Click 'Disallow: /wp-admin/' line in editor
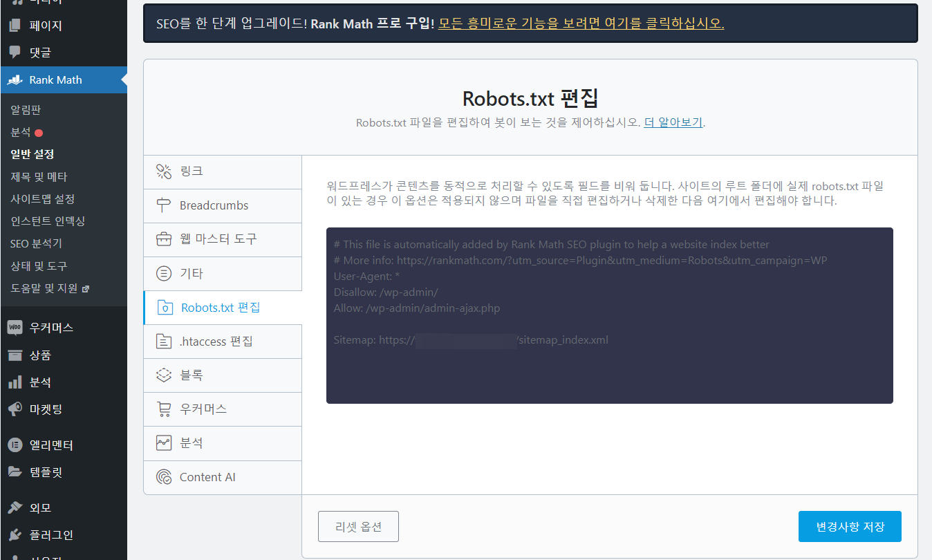Screen dimensions: 932x560 pos(386,292)
